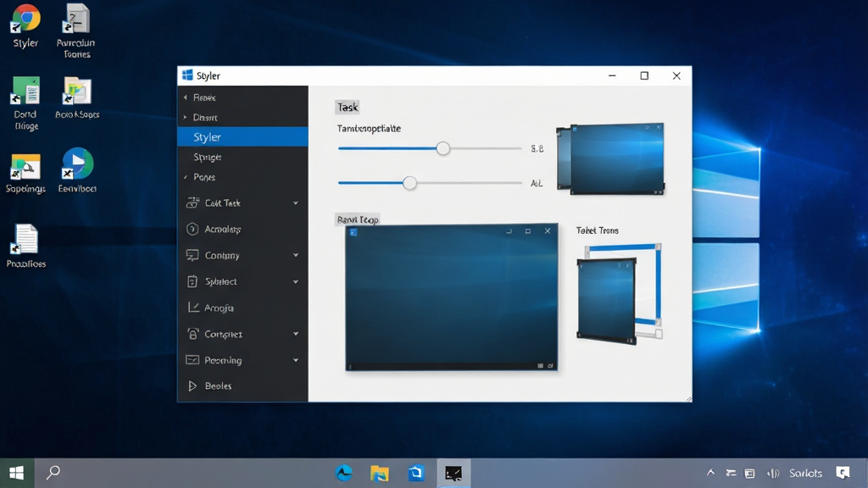Viewport: 868px width, 488px height.
Task: Open the volume tray icon
Action: tap(773, 473)
